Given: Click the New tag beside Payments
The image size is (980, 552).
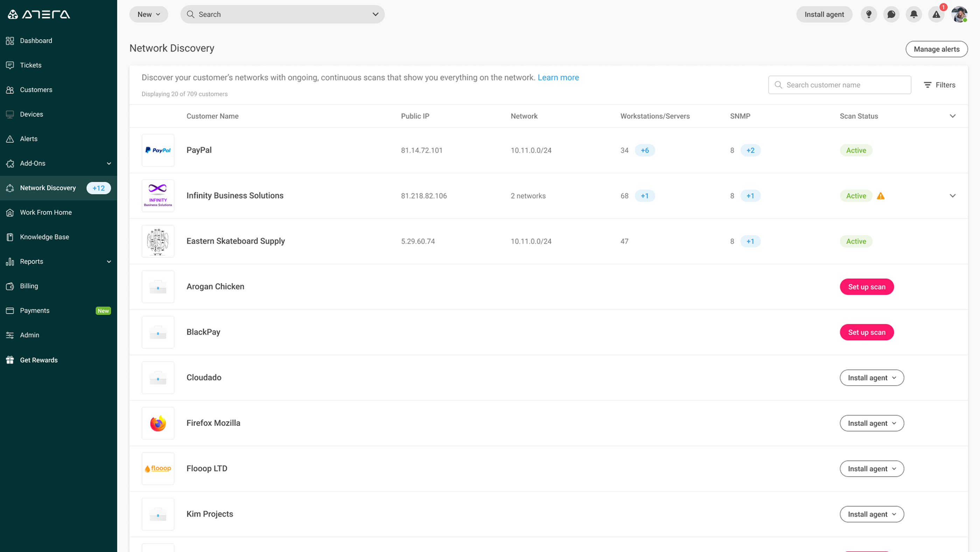Looking at the screenshot, I should 103,311.
